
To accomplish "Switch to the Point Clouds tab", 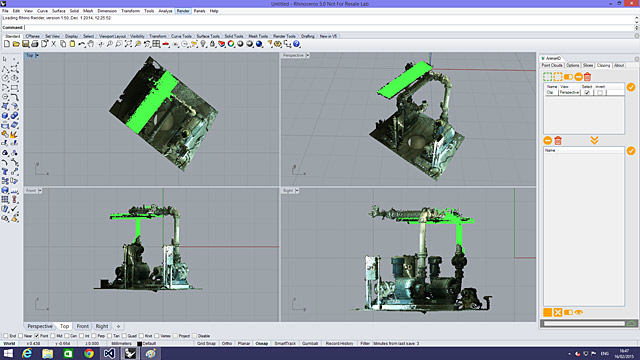I will 552,65.
